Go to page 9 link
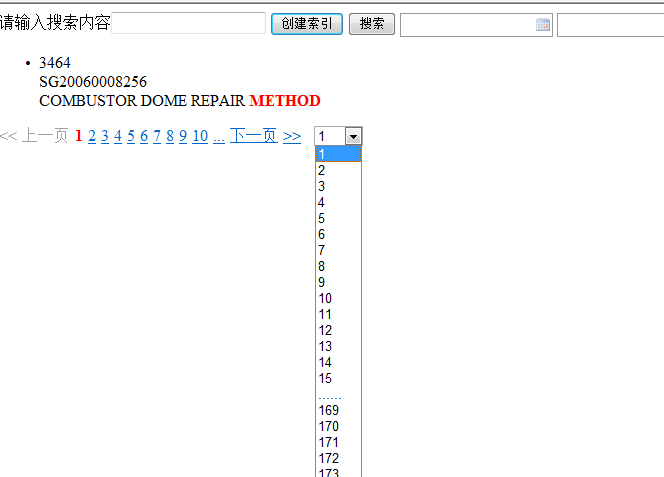This screenshot has width=664, height=477. (x=183, y=136)
